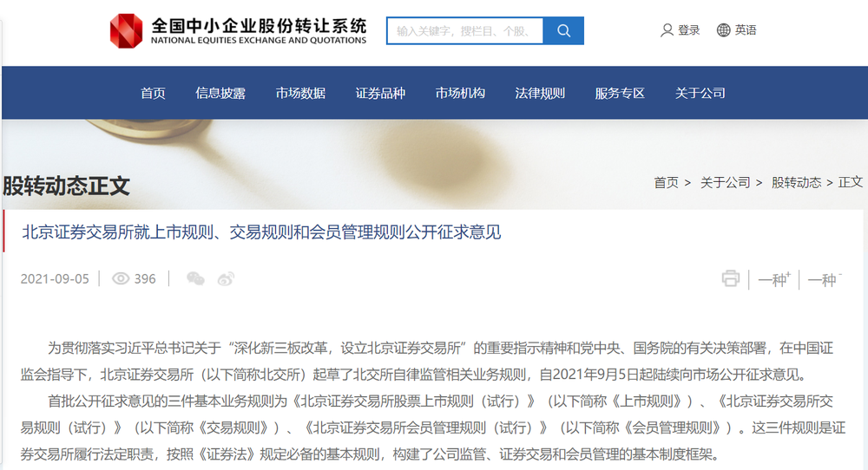Share article via WeChat icon

coord(196,278)
